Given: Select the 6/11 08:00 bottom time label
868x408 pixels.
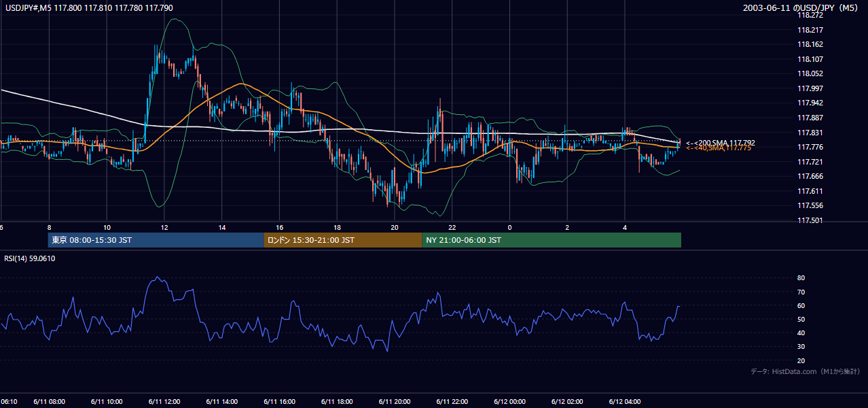Looking at the screenshot, I should pyautogui.click(x=49, y=402).
